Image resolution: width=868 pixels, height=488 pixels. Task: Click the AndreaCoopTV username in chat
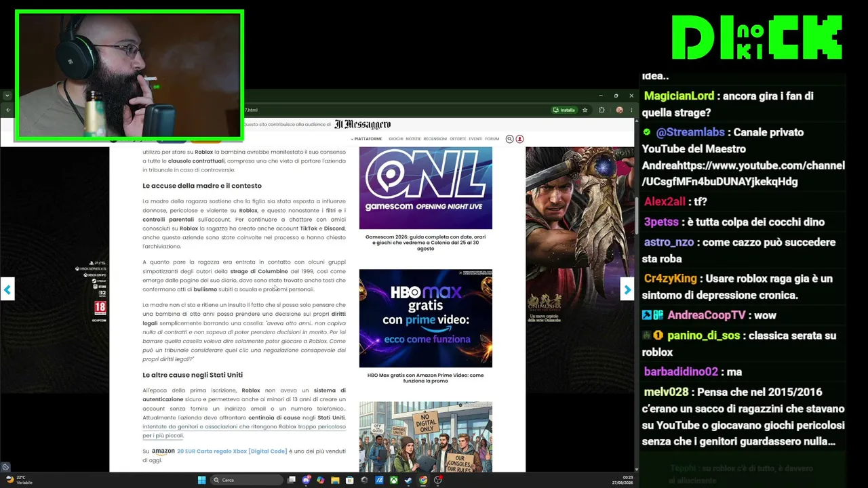click(x=706, y=315)
